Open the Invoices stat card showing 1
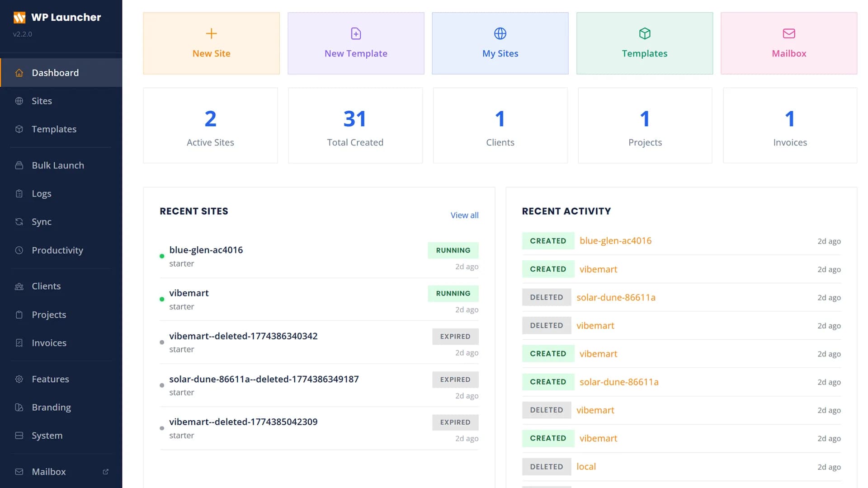This screenshot has width=868, height=488. 790,126
